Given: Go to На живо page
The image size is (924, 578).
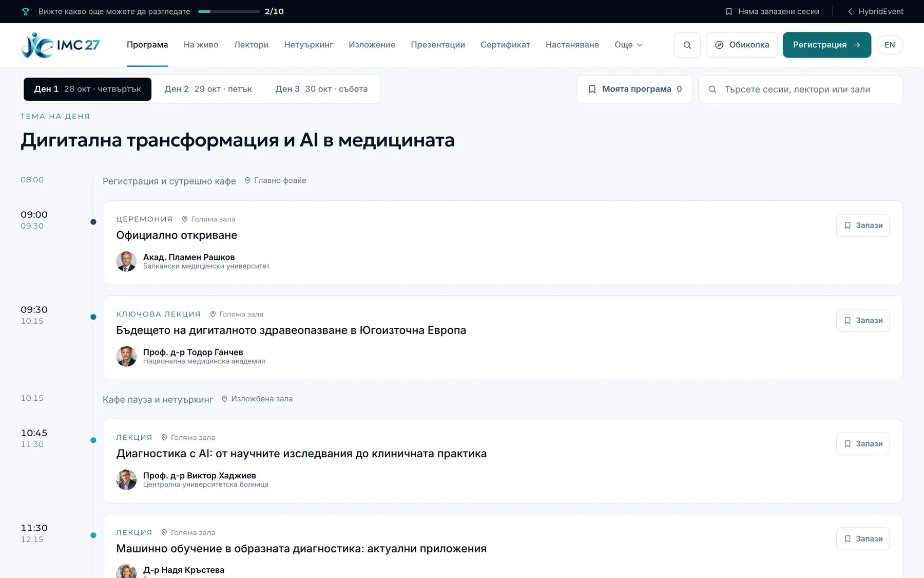Looking at the screenshot, I should 201,45.
